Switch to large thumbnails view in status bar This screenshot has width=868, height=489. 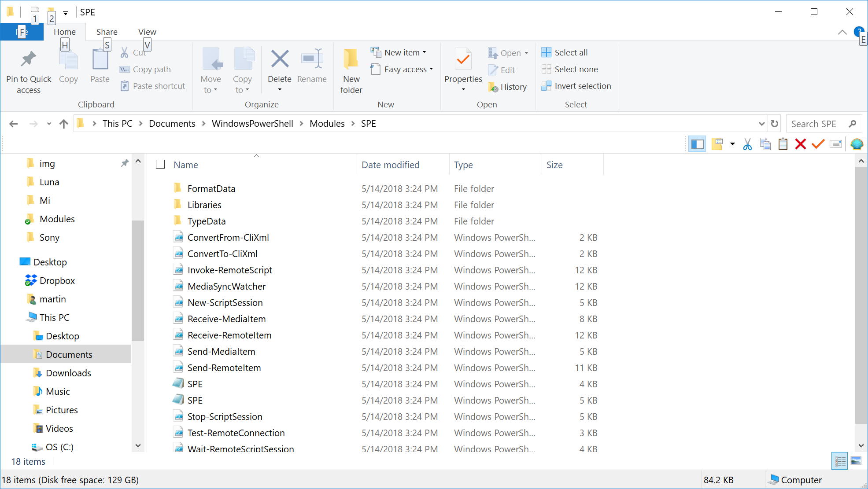(856, 461)
